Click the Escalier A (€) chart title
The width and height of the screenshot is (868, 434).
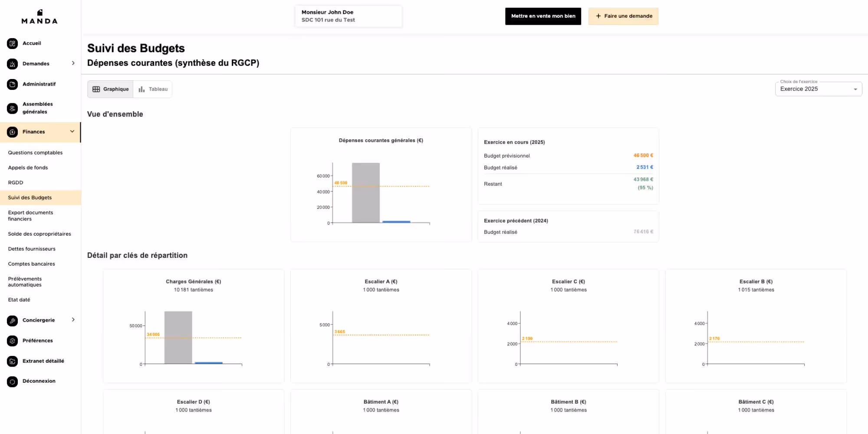[381, 282]
